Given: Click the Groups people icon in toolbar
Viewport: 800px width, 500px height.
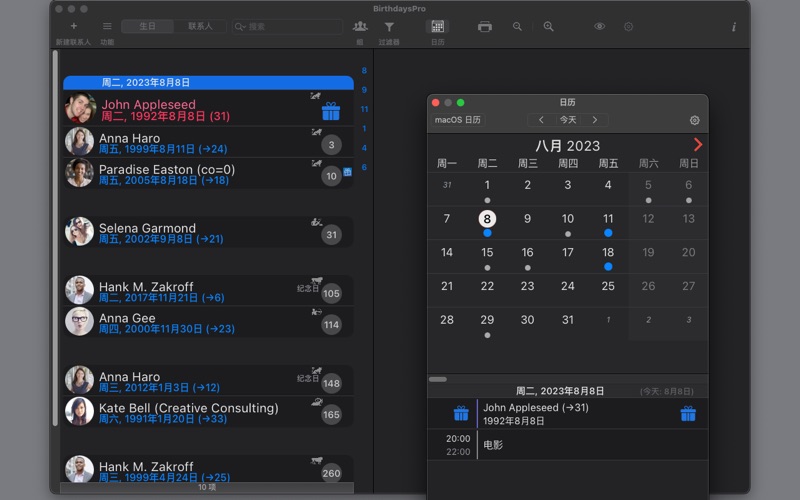Looking at the screenshot, I should click(360, 26).
